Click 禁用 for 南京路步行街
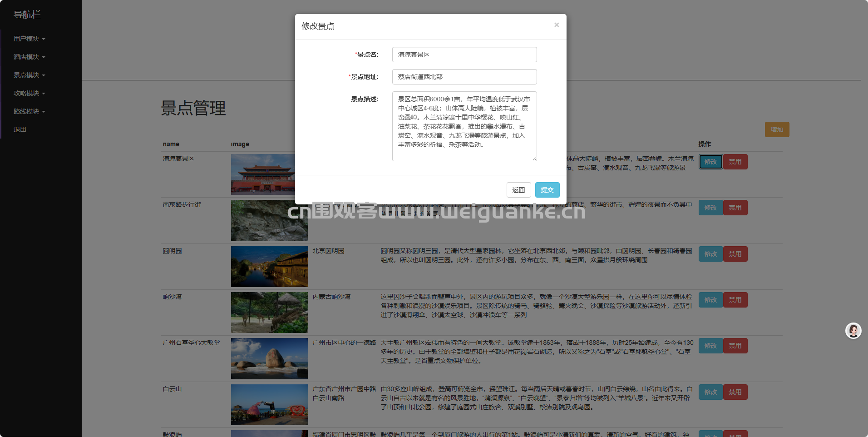868x437 pixels. 735,208
